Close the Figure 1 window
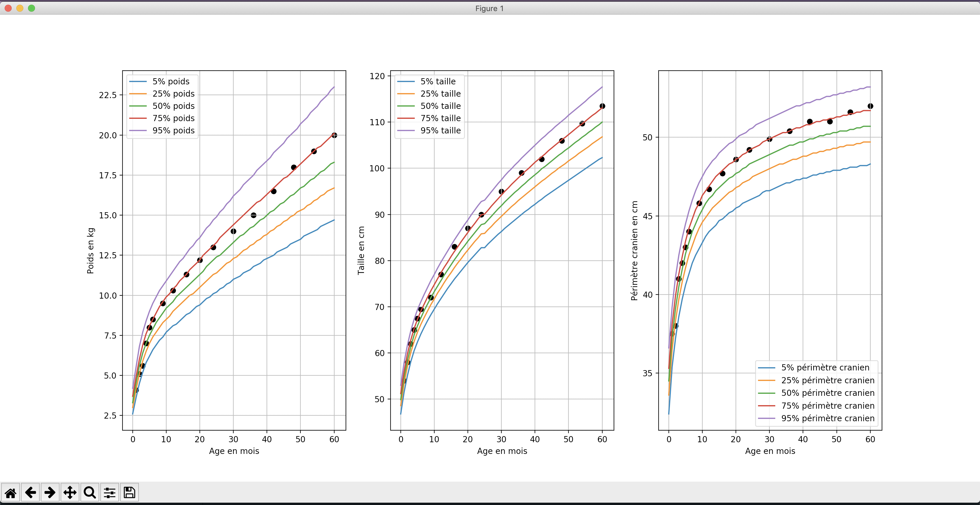This screenshot has width=980, height=505. point(8,8)
